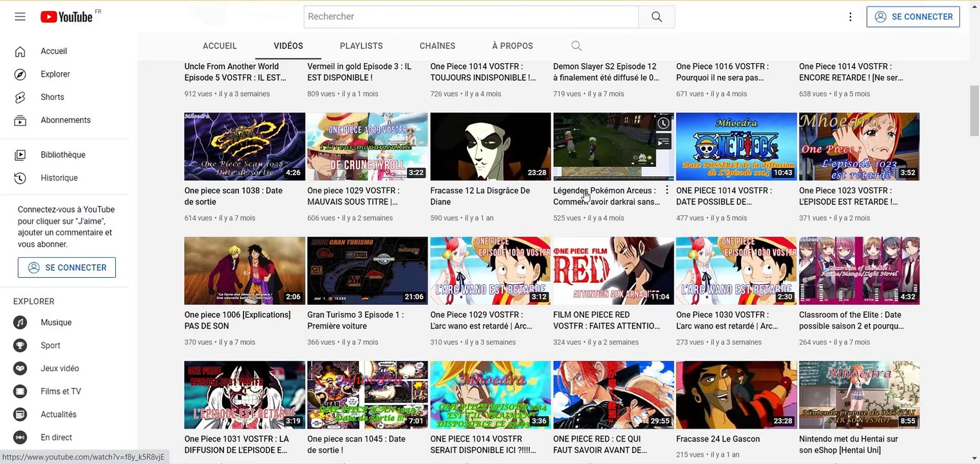Open 'One Piece 1030 VOSTFR' title link
This screenshot has width=980, height=464.
click(x=728, y=320)
